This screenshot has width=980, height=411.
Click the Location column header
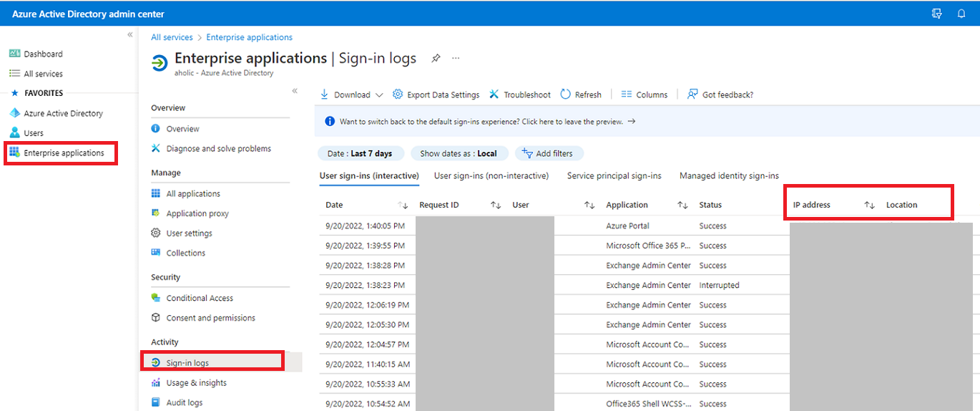(902, 205)
